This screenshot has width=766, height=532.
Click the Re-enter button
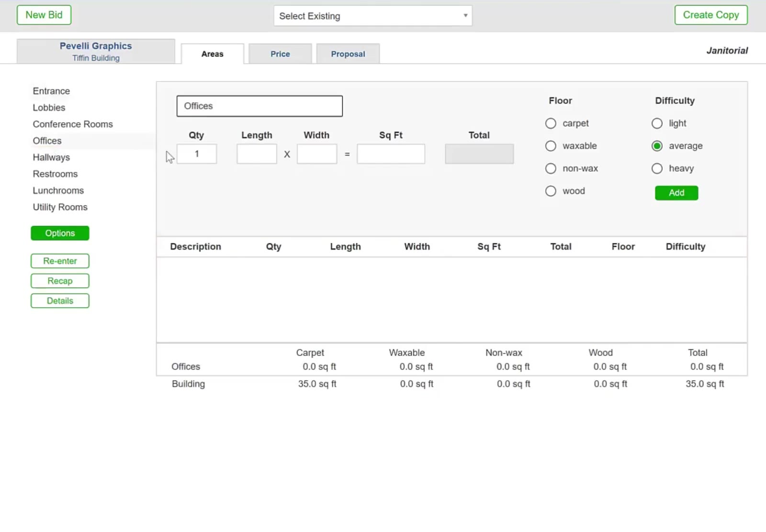pyautogui.click(x=60, y=261)
